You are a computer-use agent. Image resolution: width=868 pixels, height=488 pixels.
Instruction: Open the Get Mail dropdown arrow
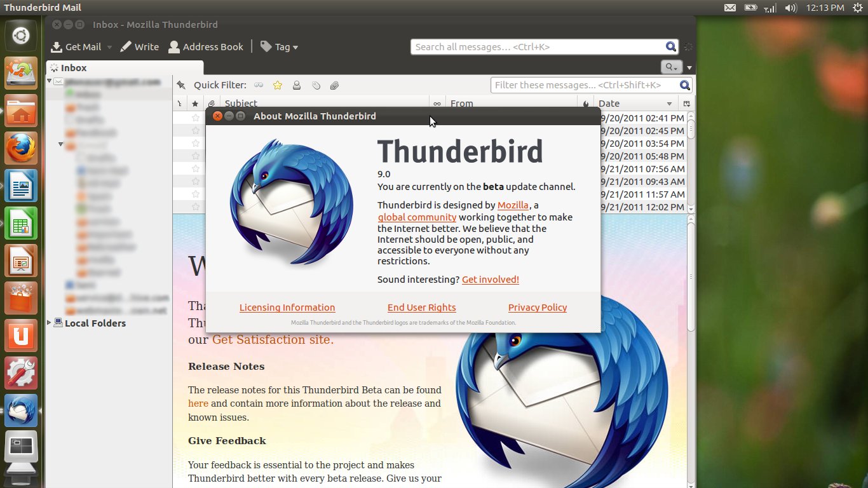coord(109,47)
